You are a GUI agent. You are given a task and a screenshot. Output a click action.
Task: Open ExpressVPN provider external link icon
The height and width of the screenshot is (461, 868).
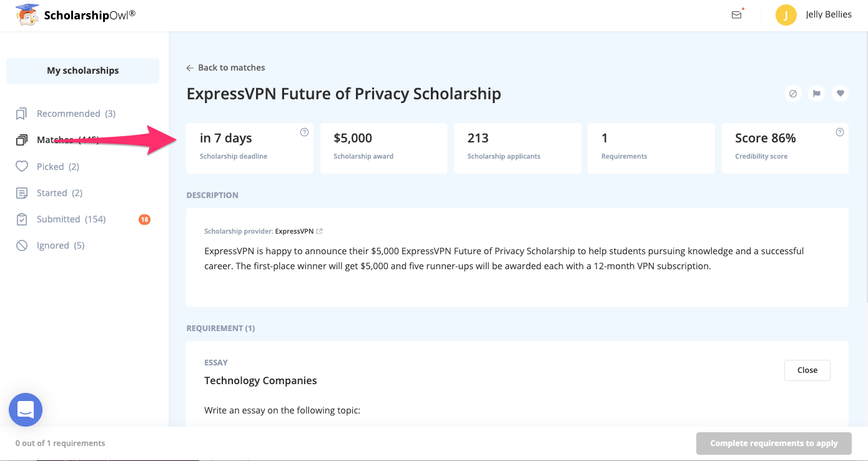tap(320, 231)
